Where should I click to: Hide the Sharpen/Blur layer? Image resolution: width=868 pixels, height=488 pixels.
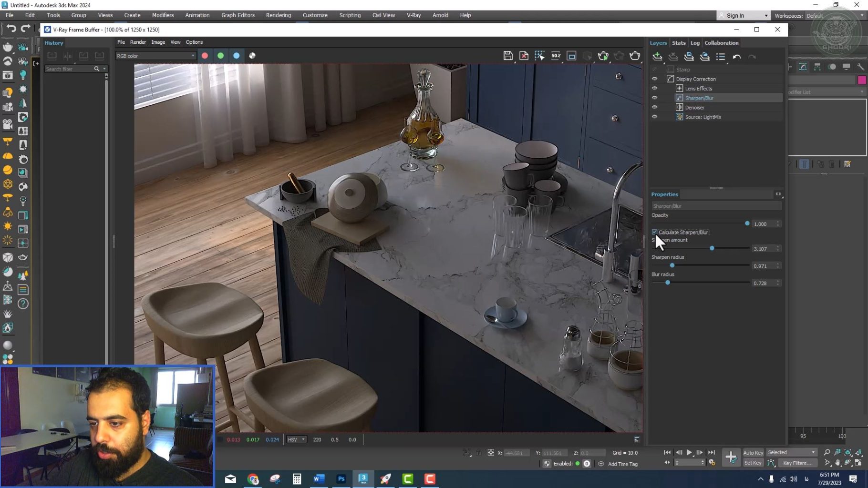pyautogui.click(x=654, y=98)
